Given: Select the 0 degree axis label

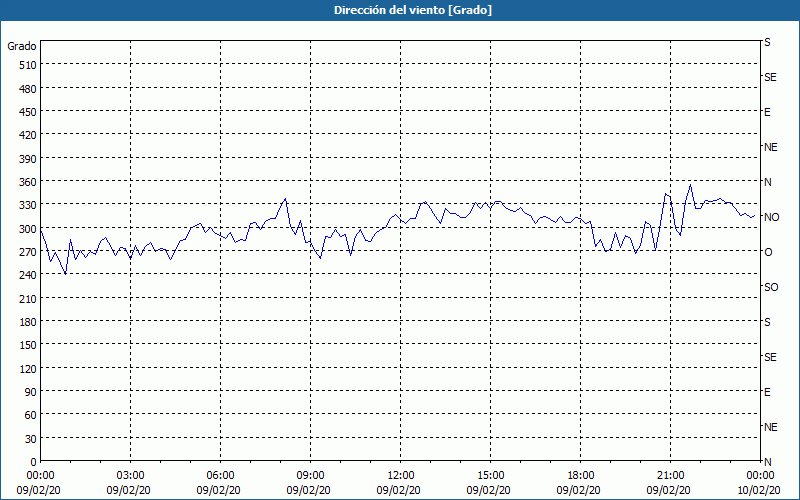Looking at the screenshot, I should pos(34,462).
